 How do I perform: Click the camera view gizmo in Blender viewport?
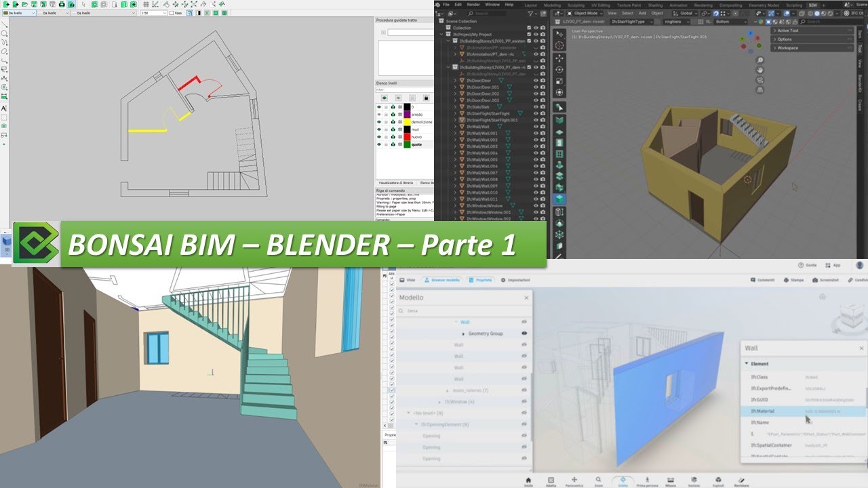click(760, 80)
